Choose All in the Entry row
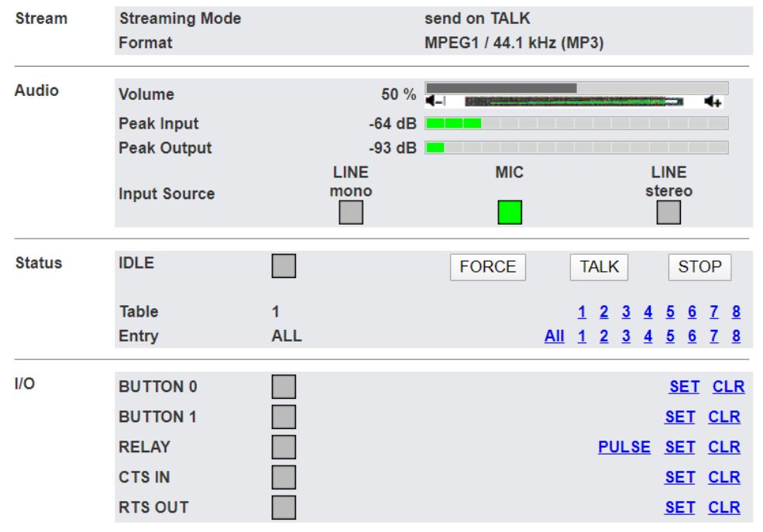 coord(553,336)
